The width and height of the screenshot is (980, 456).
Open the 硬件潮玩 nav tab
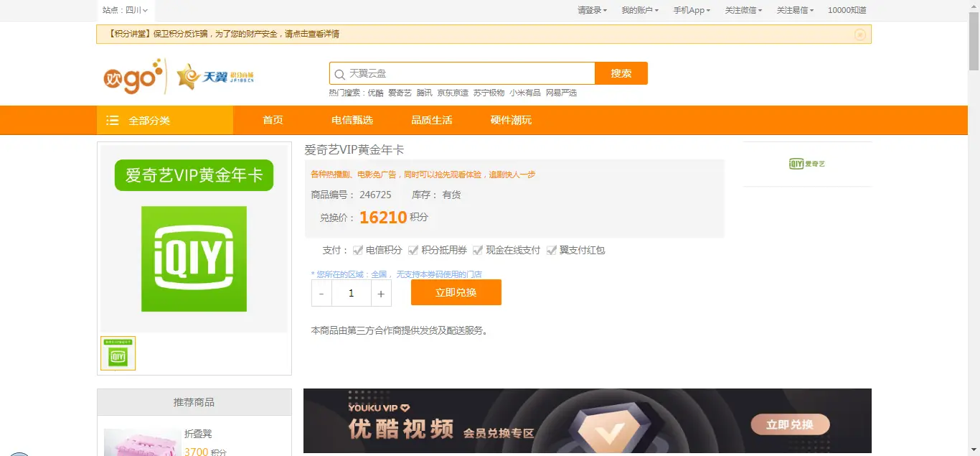click(x=512, y=120)
